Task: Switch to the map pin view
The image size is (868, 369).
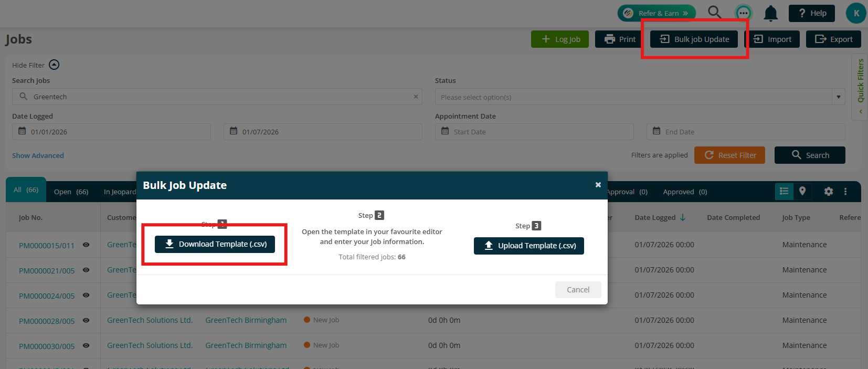Action: point(802,192)
